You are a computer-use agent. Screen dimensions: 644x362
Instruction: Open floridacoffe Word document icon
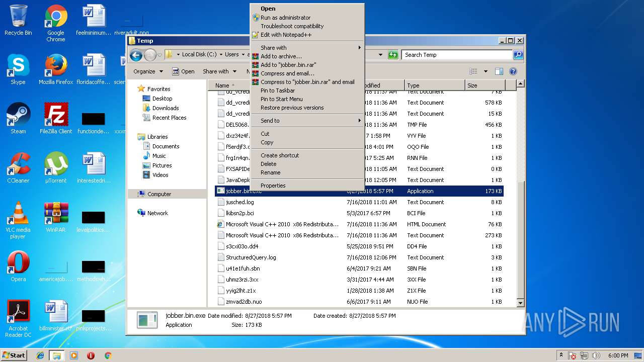[x=94, y=70]
